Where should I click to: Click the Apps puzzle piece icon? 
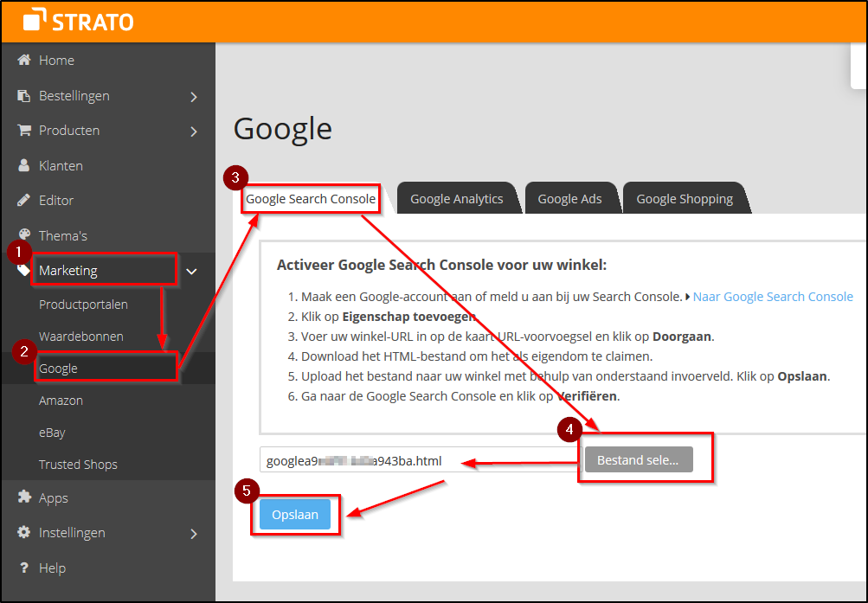pyautogui.click(x=24, y=498)
